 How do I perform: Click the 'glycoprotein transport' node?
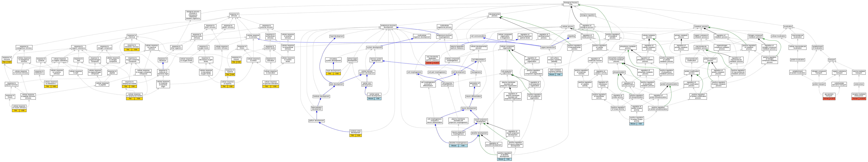click(829, 97)
